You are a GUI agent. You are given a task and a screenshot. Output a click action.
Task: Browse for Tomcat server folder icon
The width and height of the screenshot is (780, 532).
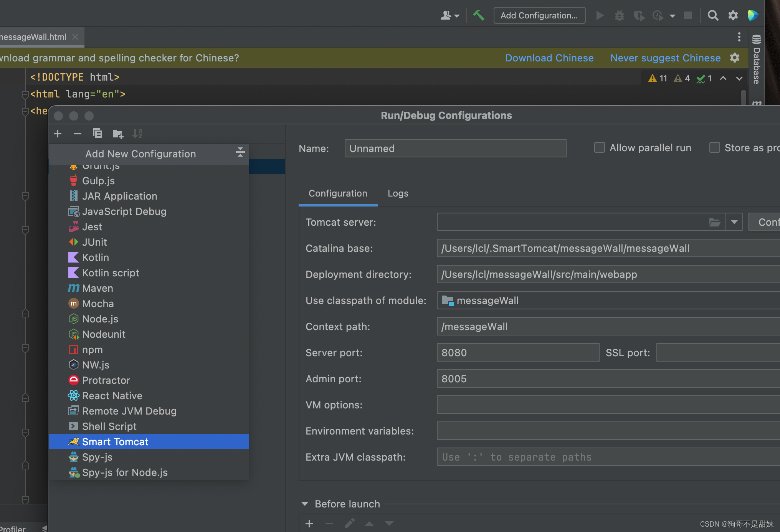coord(715,222)
